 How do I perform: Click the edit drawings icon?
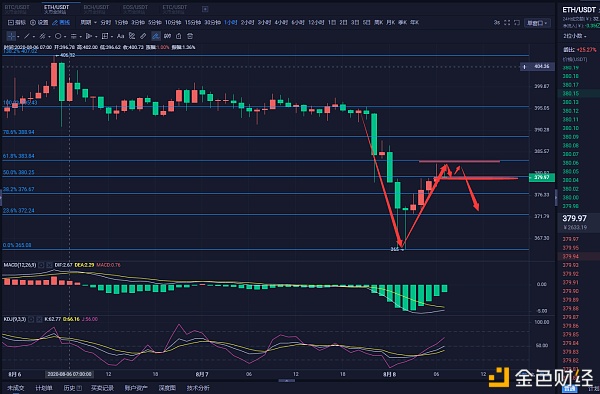pyautogui.click(x=132, y=36)
